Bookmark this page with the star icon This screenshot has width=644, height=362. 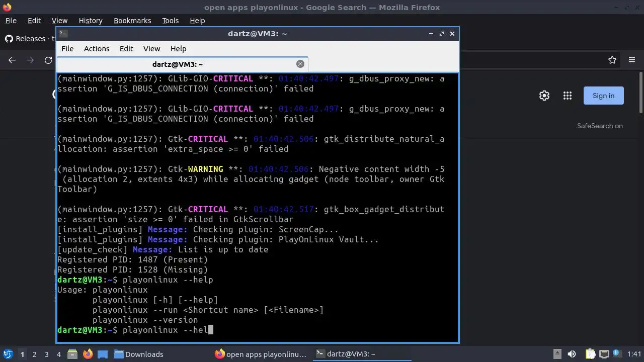612,60
